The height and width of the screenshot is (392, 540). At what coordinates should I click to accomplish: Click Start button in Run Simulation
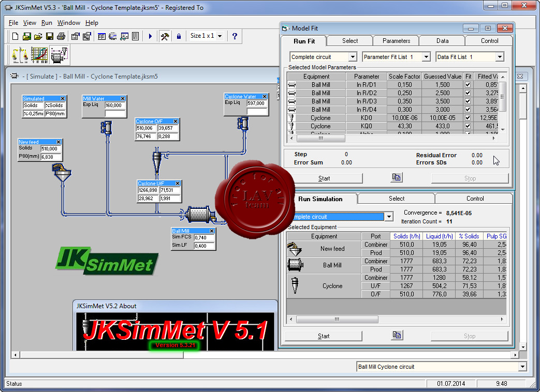pos(324,336)
